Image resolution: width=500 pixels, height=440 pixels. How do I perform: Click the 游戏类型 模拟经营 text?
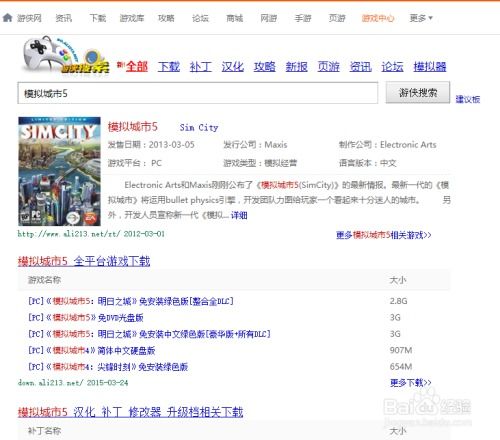coord(260,163)
